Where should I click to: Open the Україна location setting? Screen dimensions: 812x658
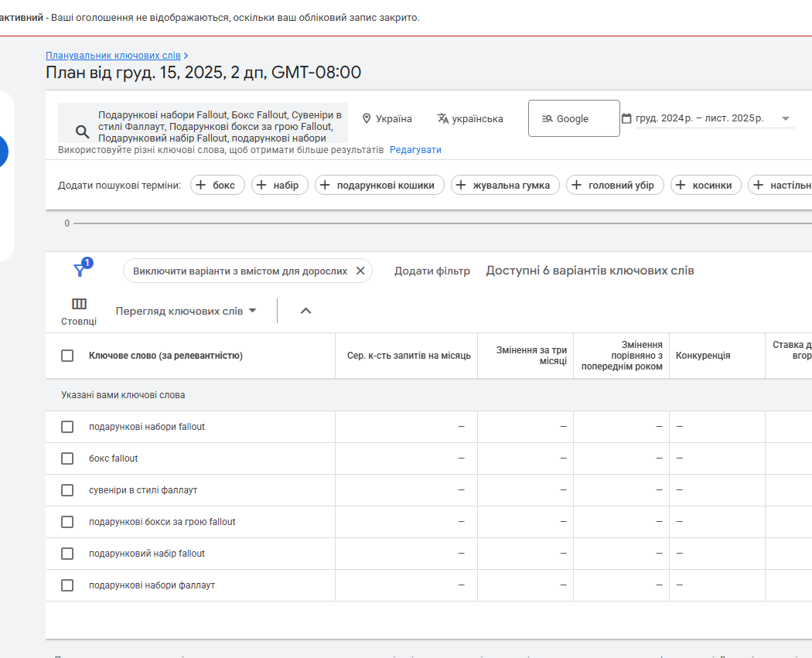pyautogui.click(x=387, y=118)
